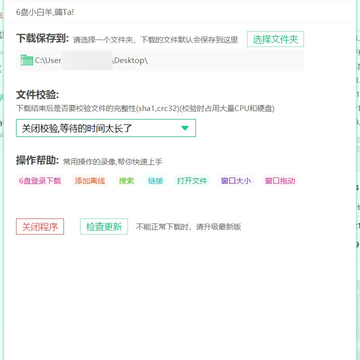Click the 下载保存到 heading
360x360 pixels.
[x=42, y=39]
